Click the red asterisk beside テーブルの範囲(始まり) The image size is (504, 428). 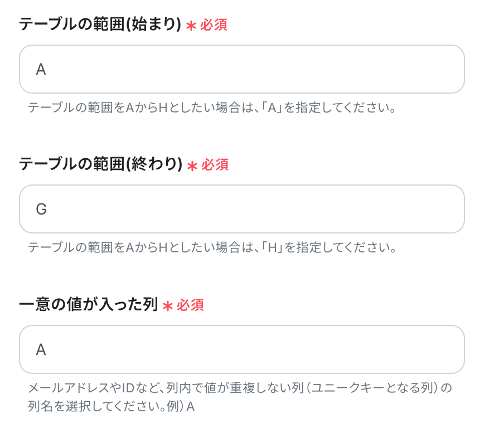click(x=191, y=26)
